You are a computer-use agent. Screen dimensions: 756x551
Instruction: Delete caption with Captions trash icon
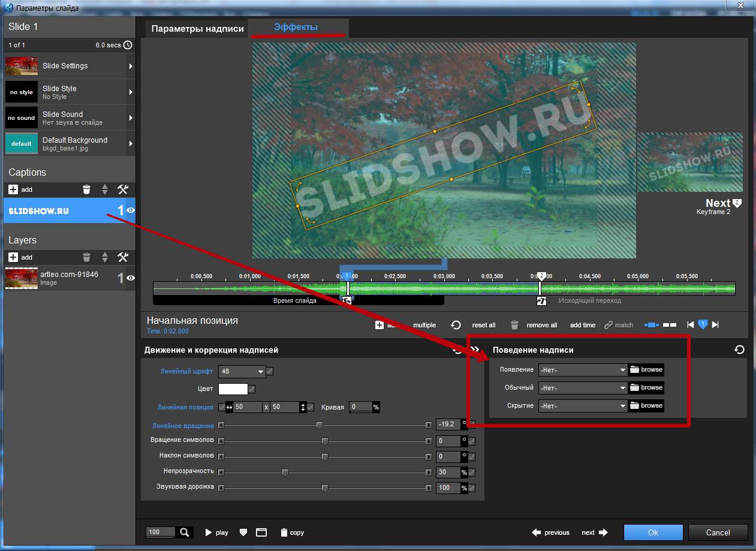(87, 189)
